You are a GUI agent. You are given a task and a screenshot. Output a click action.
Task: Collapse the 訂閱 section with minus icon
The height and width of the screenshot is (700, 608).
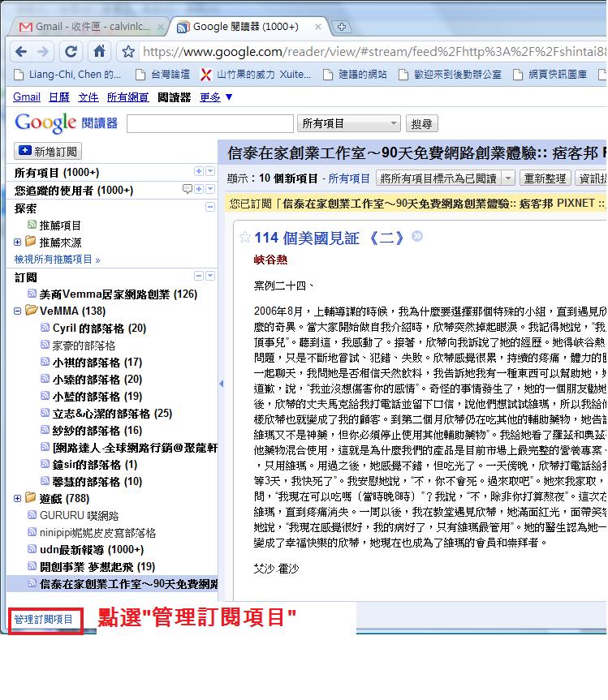(199, 276)
